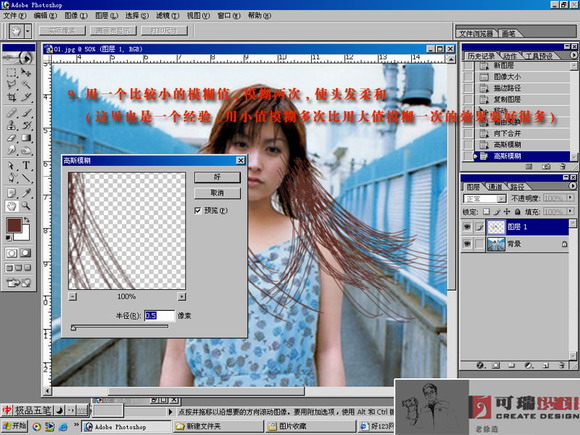Open the hand tool preset dropdown arrow
Screen dimensions: 580x435
(28, 31)
